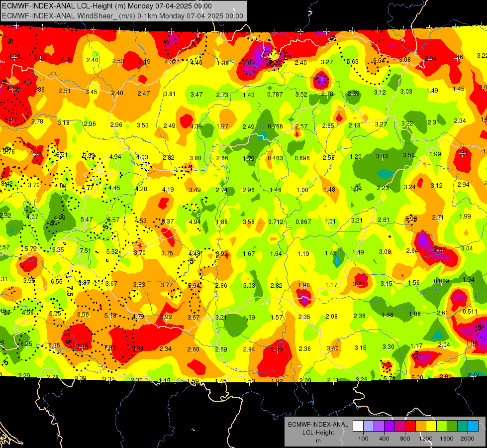Click the grid value '5.47'
The height and width of the screenshot is (448, 487).
(87, 219)
